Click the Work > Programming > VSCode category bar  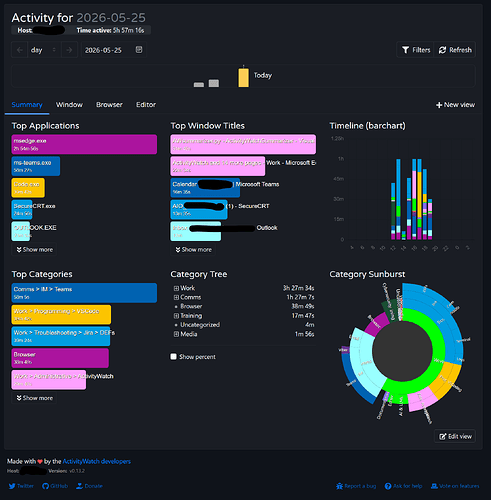point(61,314)
